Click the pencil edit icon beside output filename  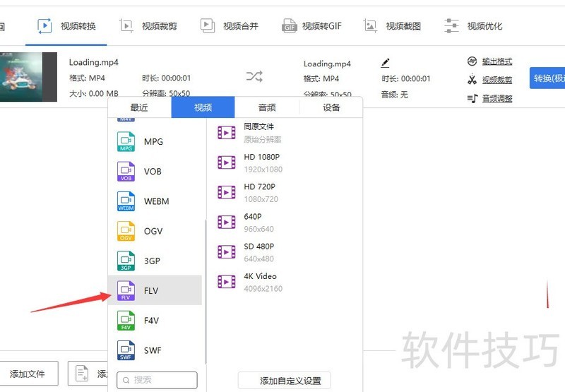[385, 64]
